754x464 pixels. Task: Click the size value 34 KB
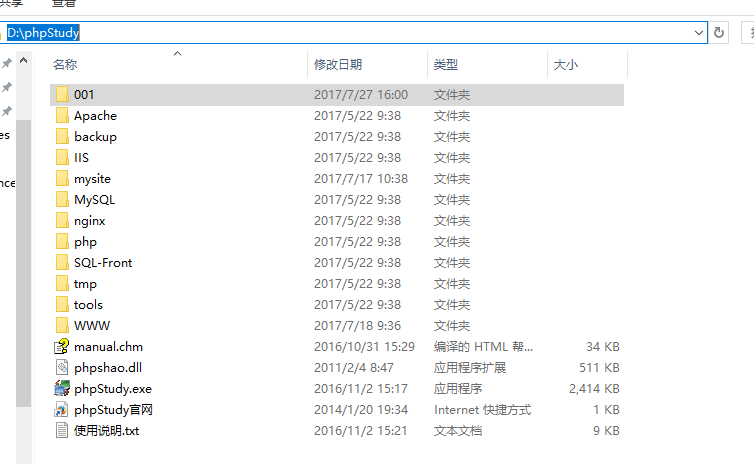[x=603, y=347]
